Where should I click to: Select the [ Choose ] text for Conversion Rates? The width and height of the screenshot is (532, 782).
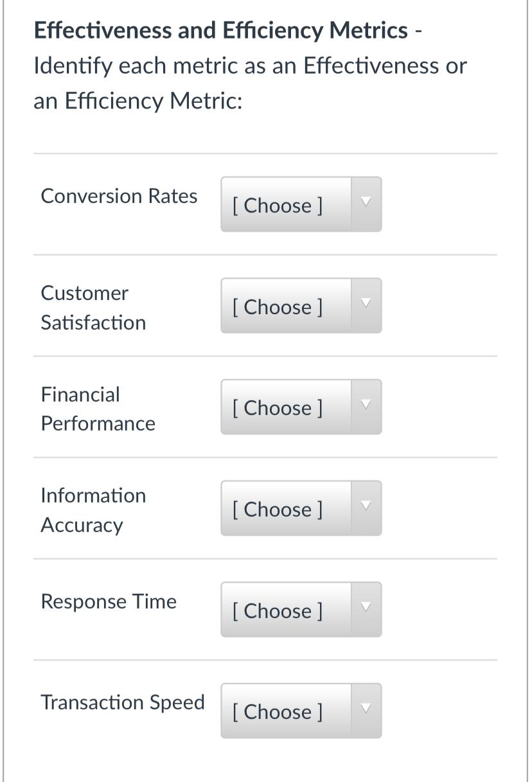point(279,206)
